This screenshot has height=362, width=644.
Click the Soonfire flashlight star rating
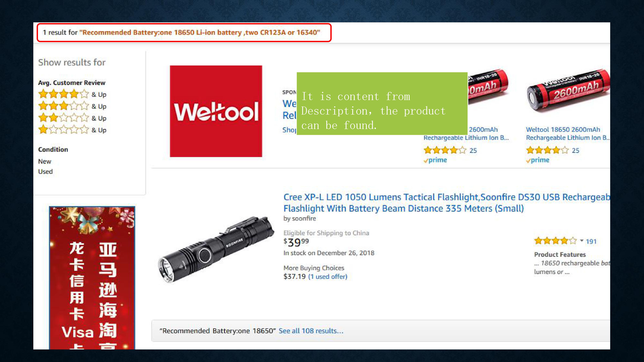click(x=555, y=241)
